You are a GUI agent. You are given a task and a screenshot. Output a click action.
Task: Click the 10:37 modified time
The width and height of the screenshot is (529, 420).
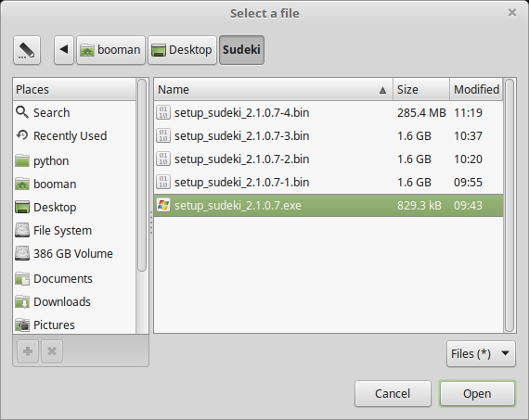(x=468, y=136)
